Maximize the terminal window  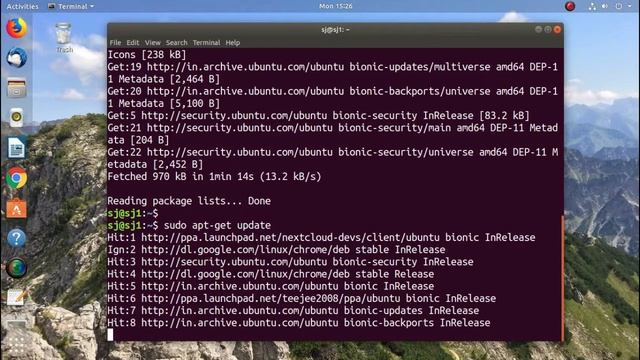click(548, 29)
